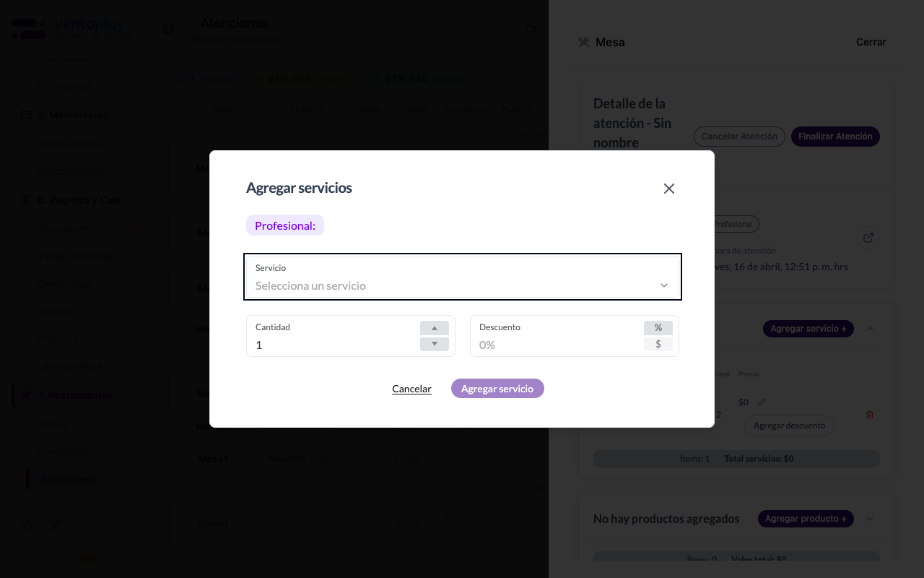This screenshot has height=578, width=924.
Task: Click the compass icon at sidebar bottom
Action: pyautogui.click(x=26, y=525)
